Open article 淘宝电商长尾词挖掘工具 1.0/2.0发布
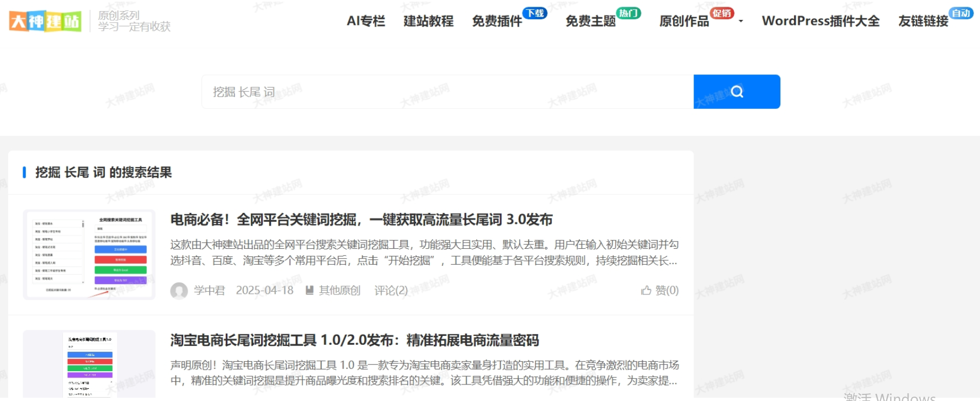The height and width of the screenshot is (401, 980). [x=355, y=340]
